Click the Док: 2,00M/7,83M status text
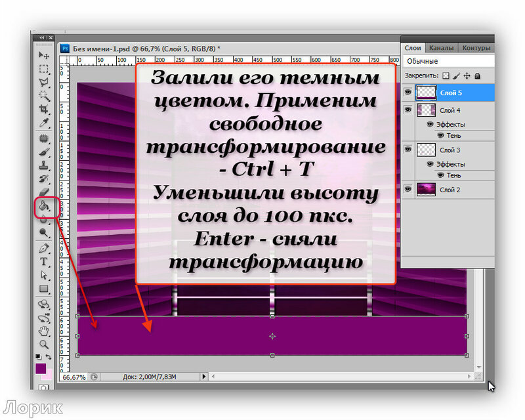 coord(150,377)
